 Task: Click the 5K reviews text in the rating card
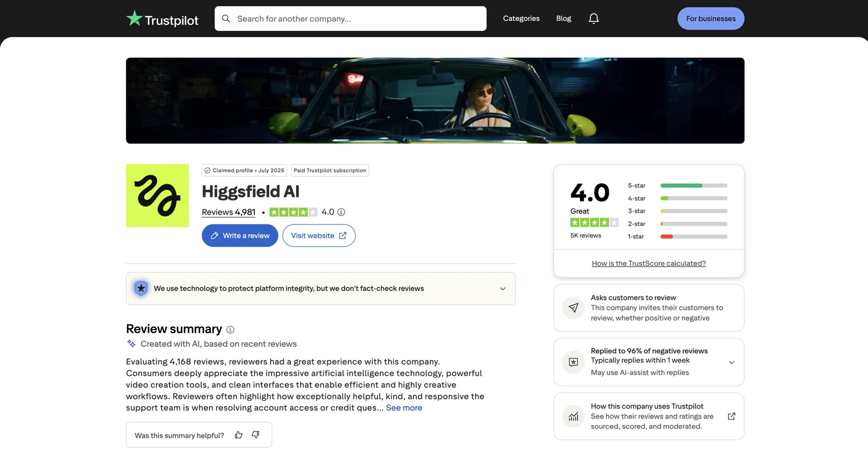tap(585, 236)
